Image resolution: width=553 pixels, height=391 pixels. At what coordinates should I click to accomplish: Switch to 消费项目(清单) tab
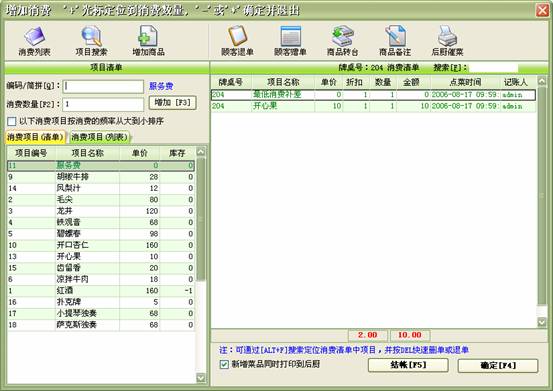pyautogui.click(x=35, y=137)
